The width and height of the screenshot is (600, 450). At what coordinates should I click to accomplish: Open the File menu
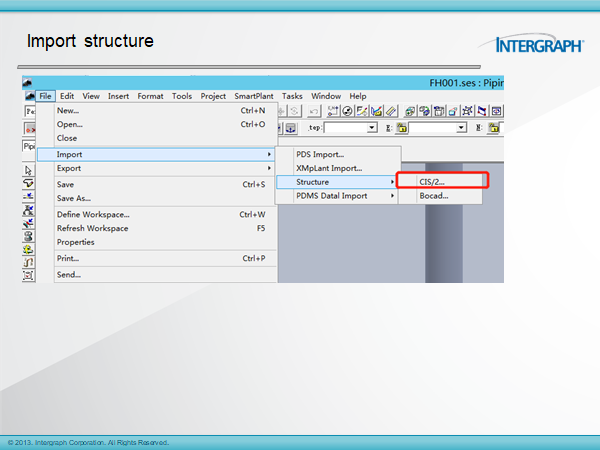tap(46, 96)
